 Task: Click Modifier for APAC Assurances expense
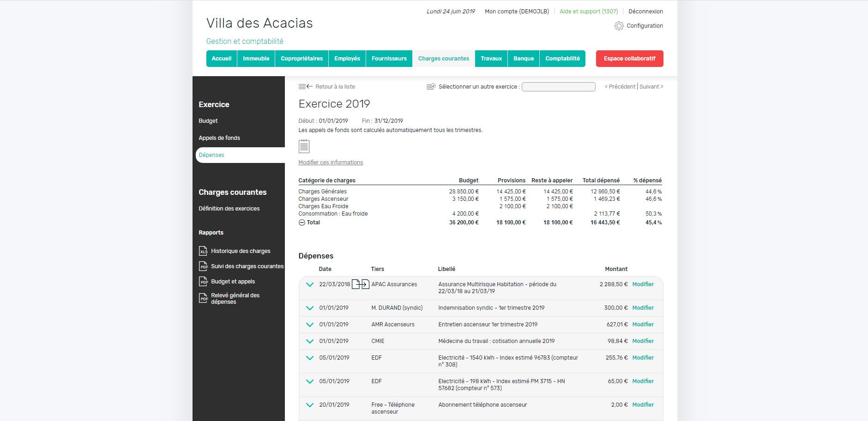point(643,284)
